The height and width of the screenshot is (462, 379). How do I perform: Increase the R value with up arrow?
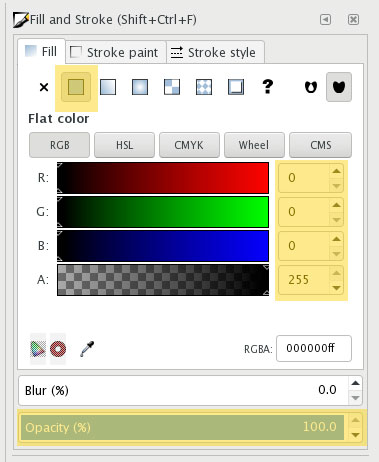click(336, 171)
